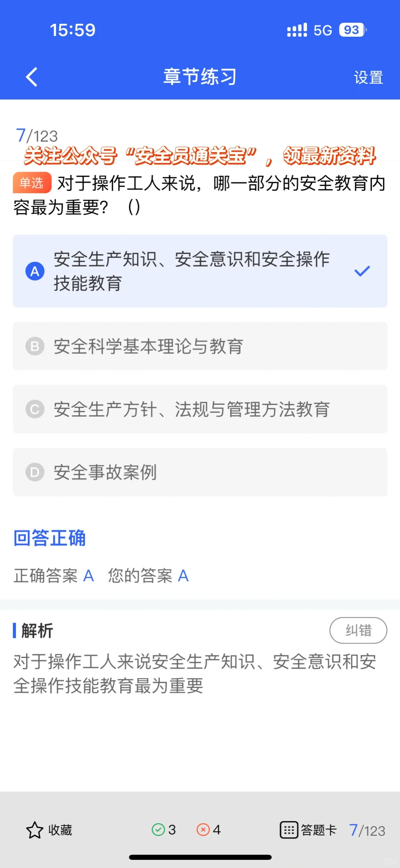Select option B 安全科学基本理论与教育
This screenshot has height=868, width=400.
200,346
